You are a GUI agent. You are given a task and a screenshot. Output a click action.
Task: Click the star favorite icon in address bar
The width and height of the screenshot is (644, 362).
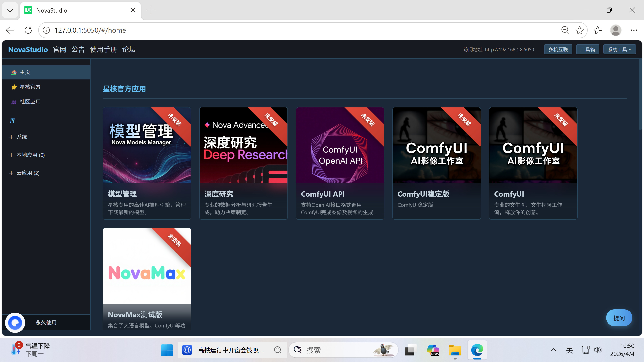[579, 30]
